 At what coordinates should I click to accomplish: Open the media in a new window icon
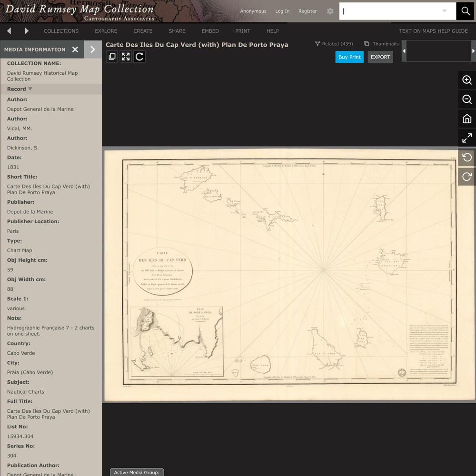point(112,57)
